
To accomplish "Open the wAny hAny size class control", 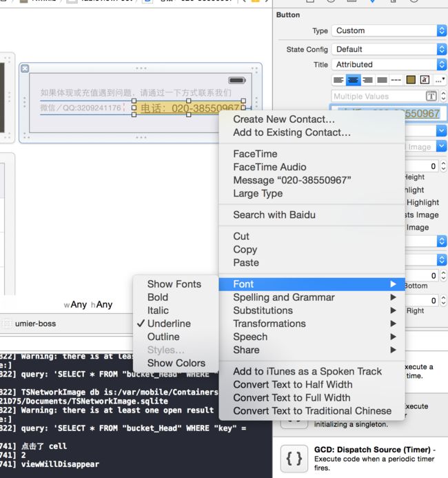I will 88,305.
